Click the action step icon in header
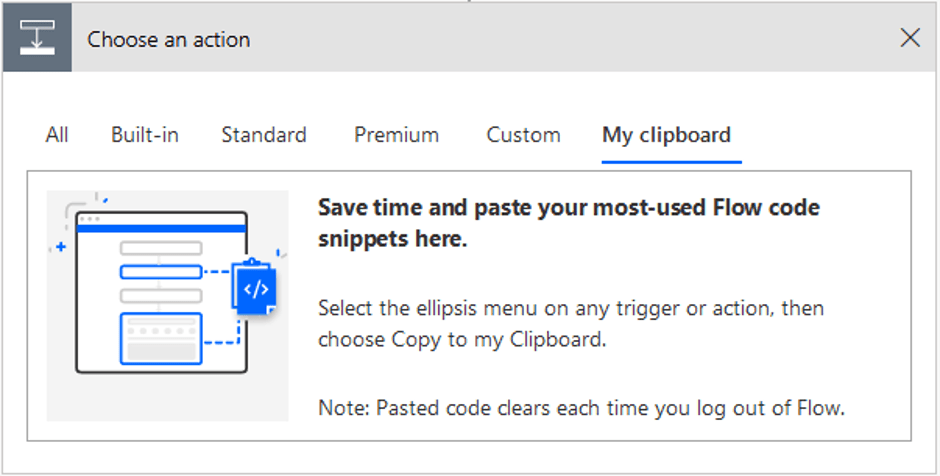 click(x=37, y=38)
